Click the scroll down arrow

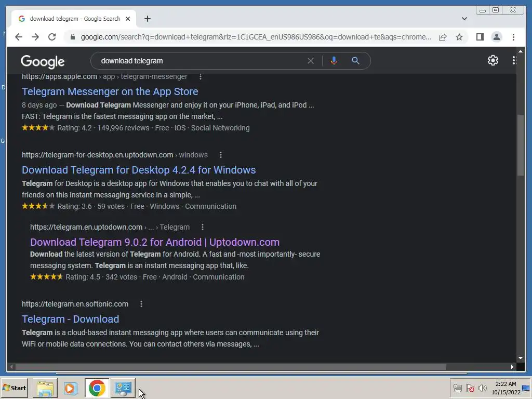click(521, 358)
